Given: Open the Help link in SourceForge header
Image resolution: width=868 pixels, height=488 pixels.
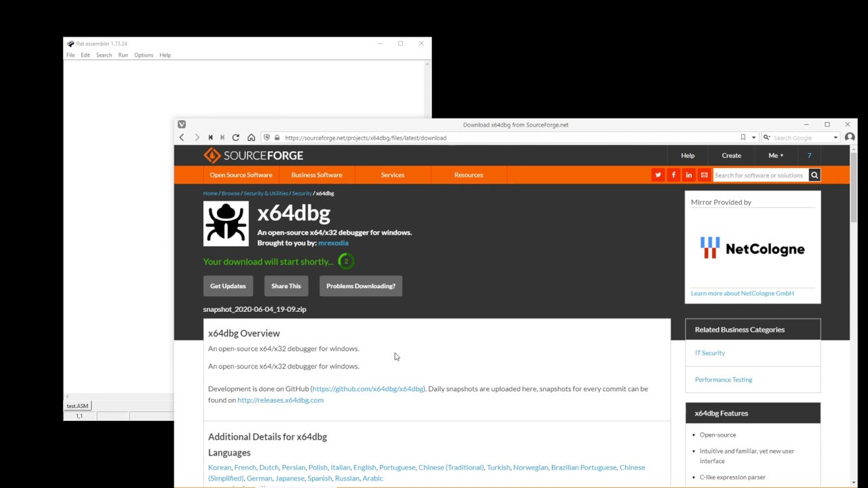Looking at the screenshot, I should pos(688,156).
